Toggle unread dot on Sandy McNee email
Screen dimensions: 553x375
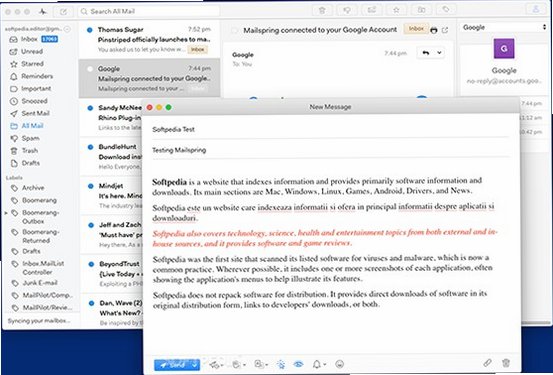(x=90, y=108)
